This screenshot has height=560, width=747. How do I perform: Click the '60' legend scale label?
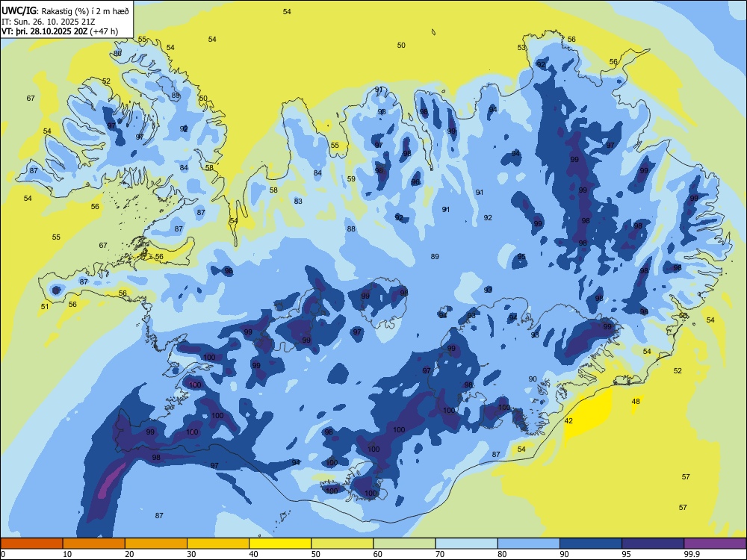tap(378, 554)
